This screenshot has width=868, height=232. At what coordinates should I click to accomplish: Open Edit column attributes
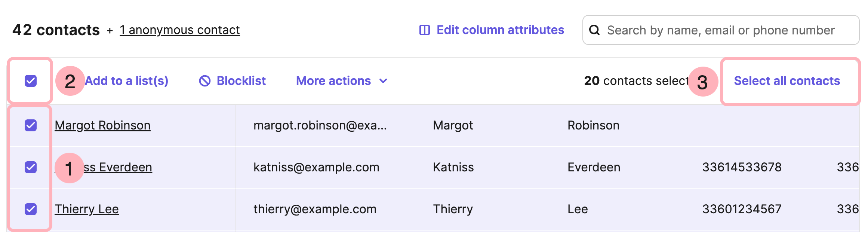point(500,30)
